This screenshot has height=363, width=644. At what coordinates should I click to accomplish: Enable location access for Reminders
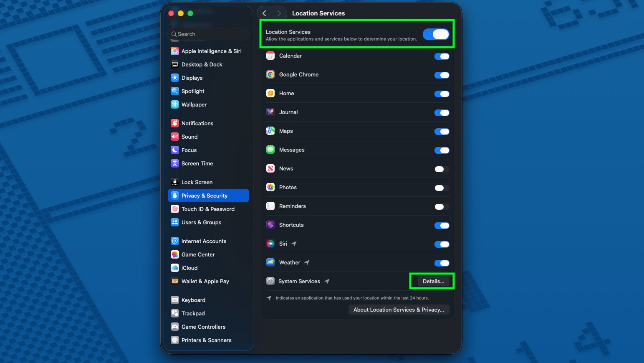pyautogui.click(x=442, y=207)
